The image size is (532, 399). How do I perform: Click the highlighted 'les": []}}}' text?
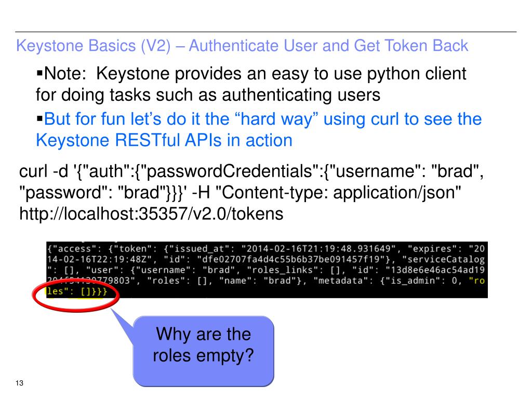coord(77,291)
